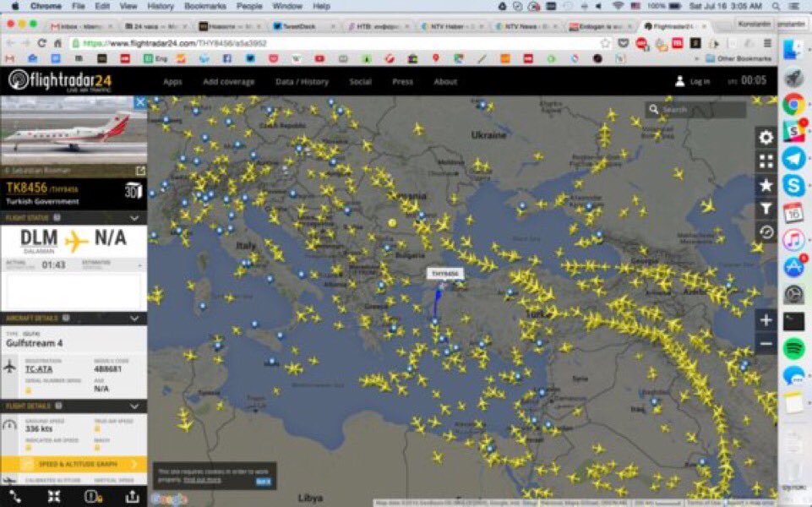Click the TK8456 flight number

[26, 188]
